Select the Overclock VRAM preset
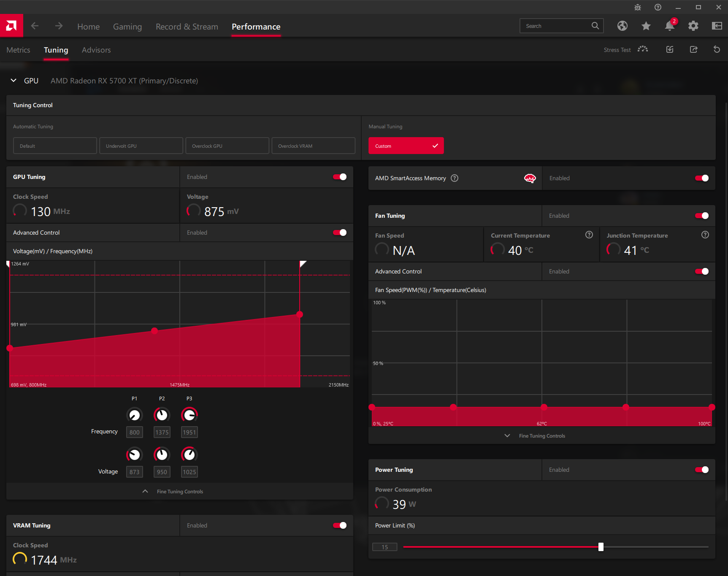The width and height of the screenshot is (728, 576). click(313, 146)
